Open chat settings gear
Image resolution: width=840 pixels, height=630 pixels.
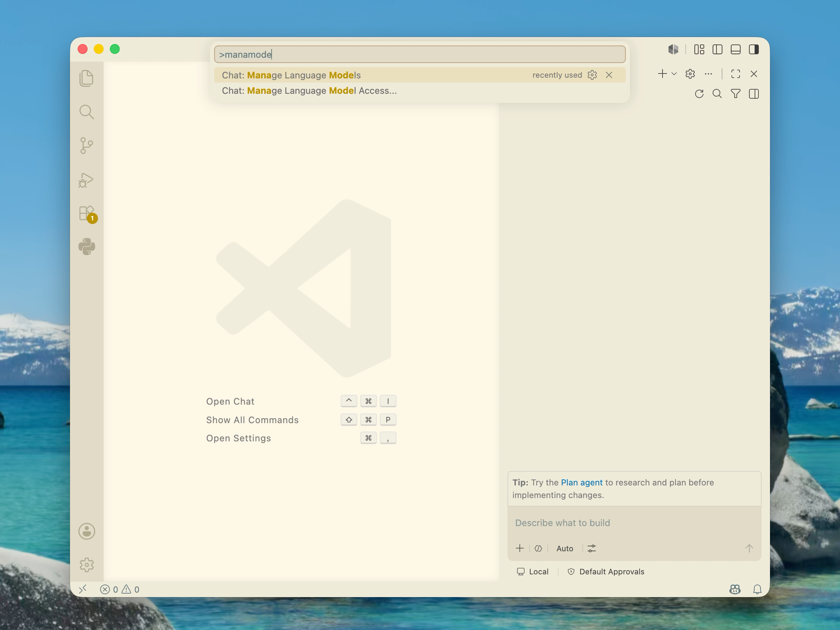tap(690, 73)
